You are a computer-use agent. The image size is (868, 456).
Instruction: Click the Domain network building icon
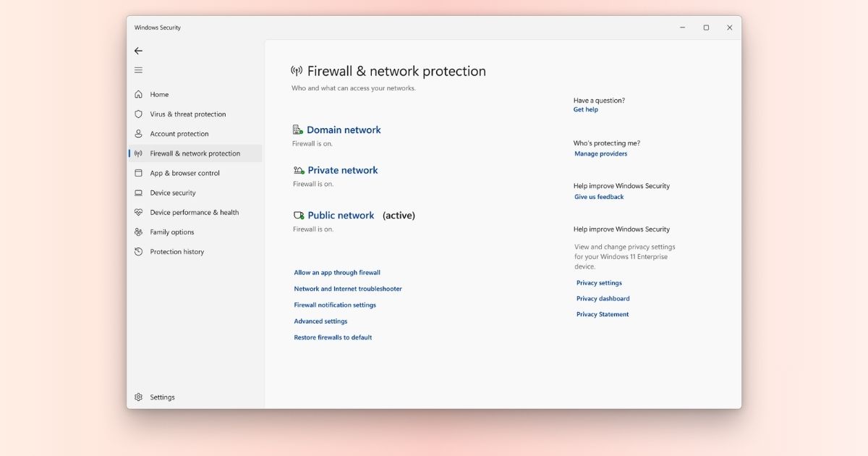297,130
